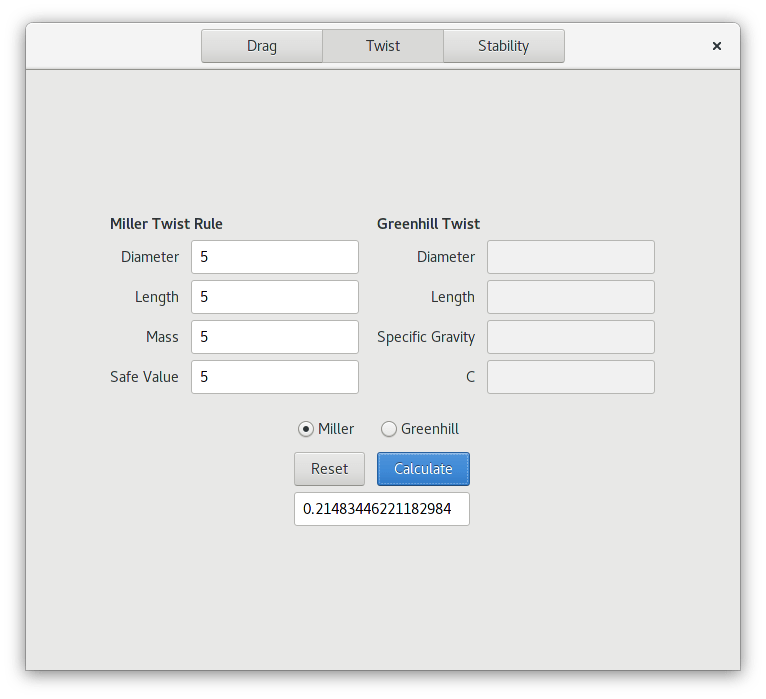The width and height of the screenshot is (766, 699).
Task: Click the Safe Value label
Action: pos(144,377)
